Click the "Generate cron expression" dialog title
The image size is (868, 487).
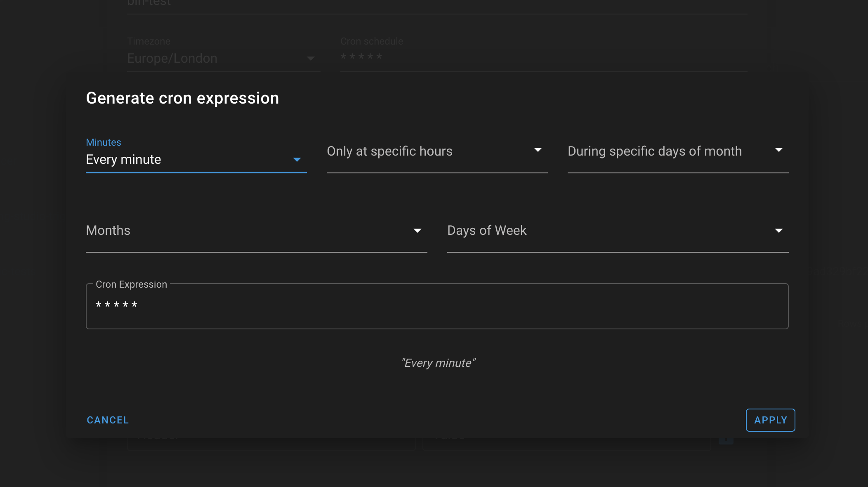(x=182, y=98)
